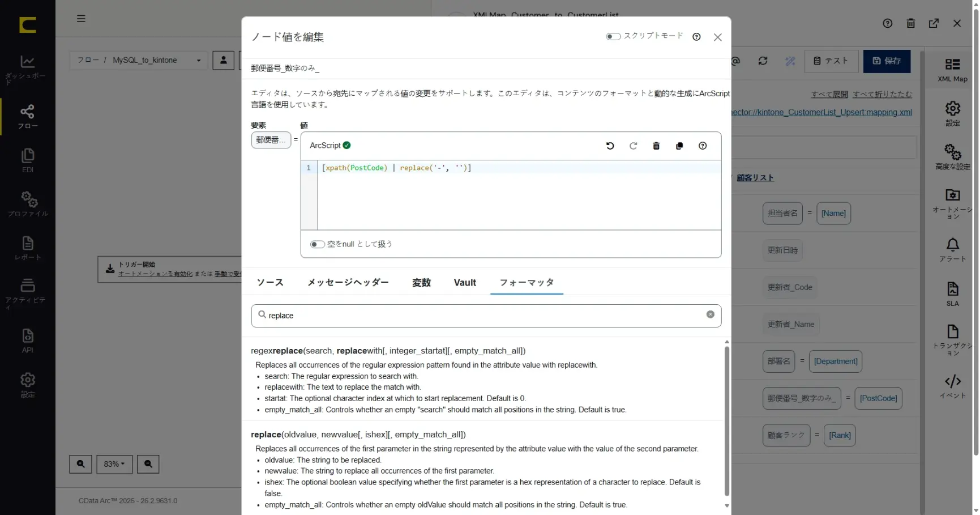Screen dimensions: 980x515
Task: Undo the ArcScript edit
Action: click(x=610, y=146)
